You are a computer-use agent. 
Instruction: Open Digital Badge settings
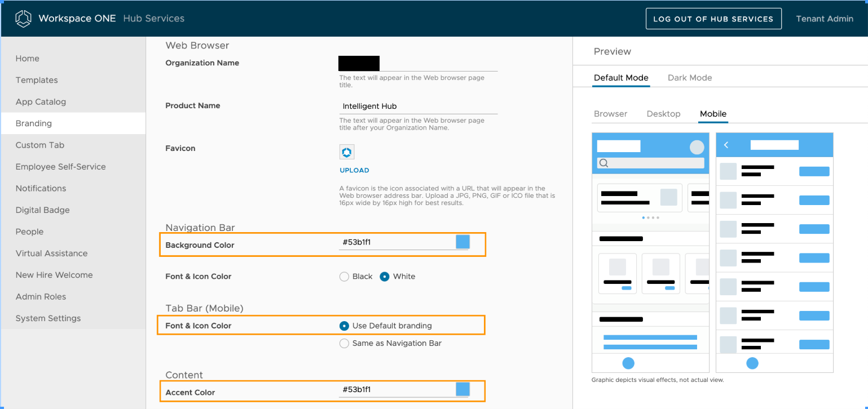pyautogui.click(x=73, y=210)
